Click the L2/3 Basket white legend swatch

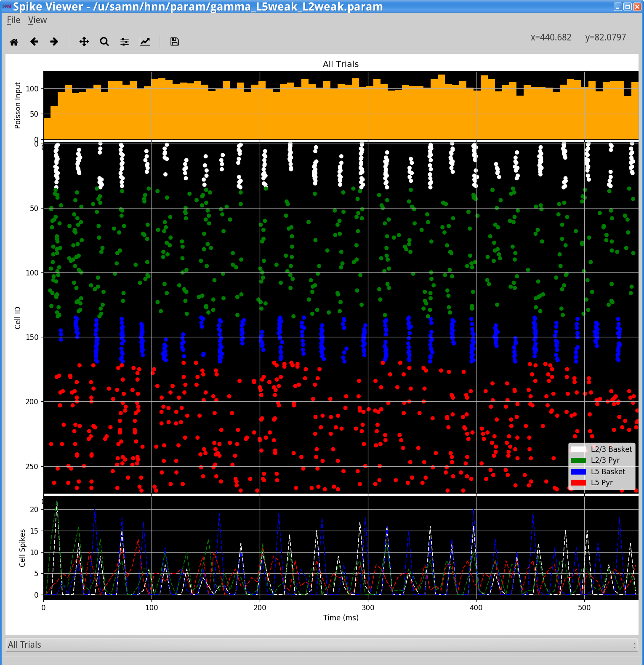578,449
